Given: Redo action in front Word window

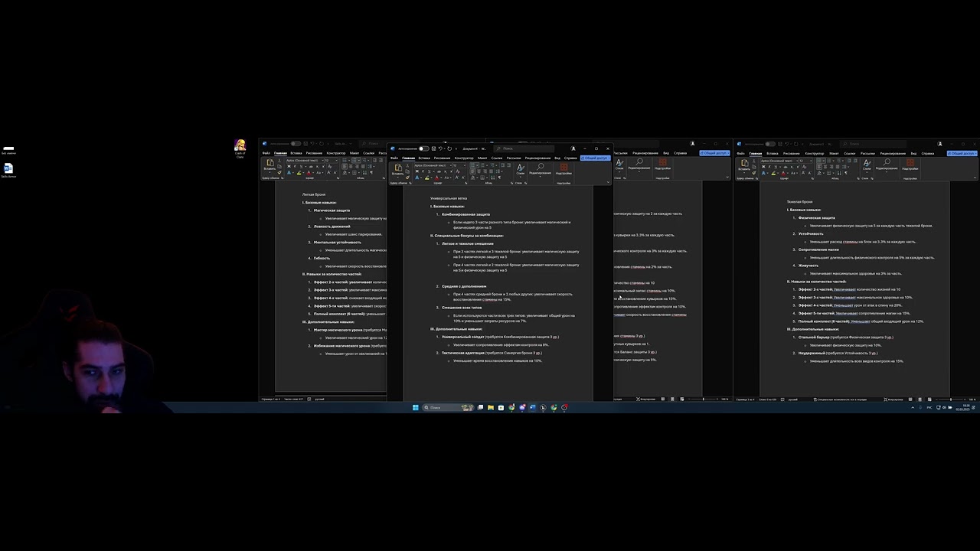Looking at the screenshot, I should (x=449, y=148).
